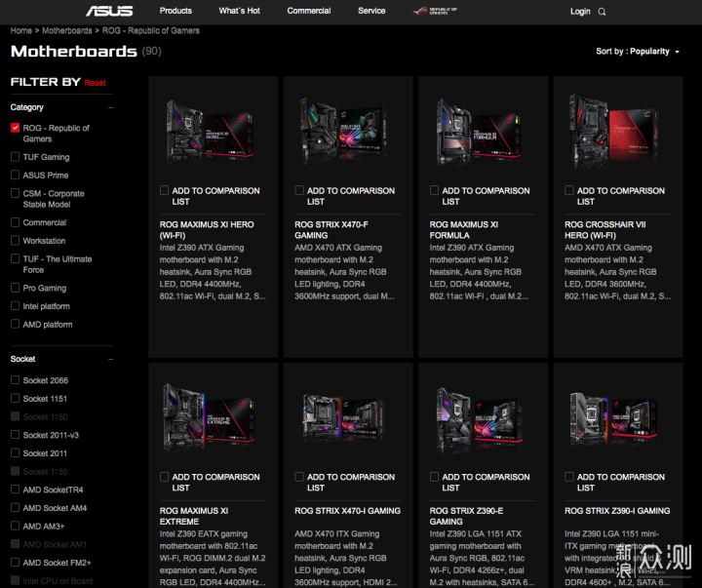Screen dimensions: 702x588
Task: Open the Commercial menu
Action: point(309,11)
